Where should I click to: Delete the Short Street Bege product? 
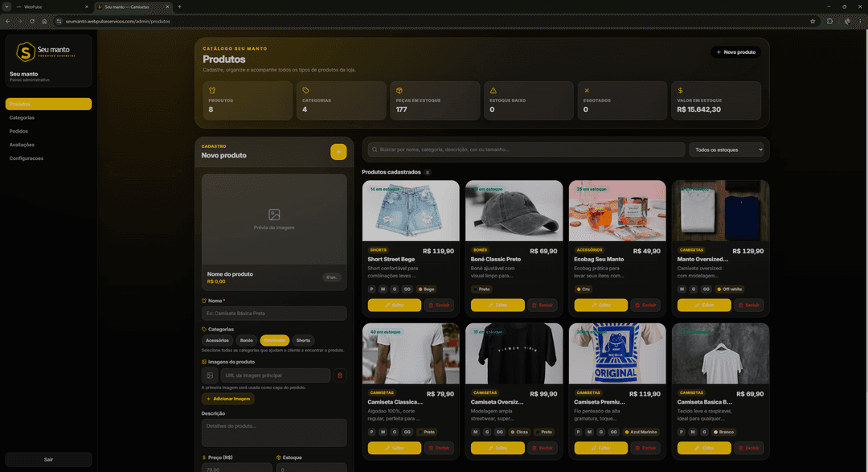coord(439,306)
